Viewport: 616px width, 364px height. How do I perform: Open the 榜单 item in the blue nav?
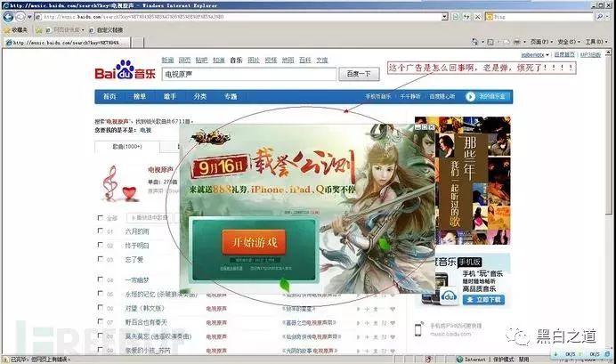[x=140, y=97]
